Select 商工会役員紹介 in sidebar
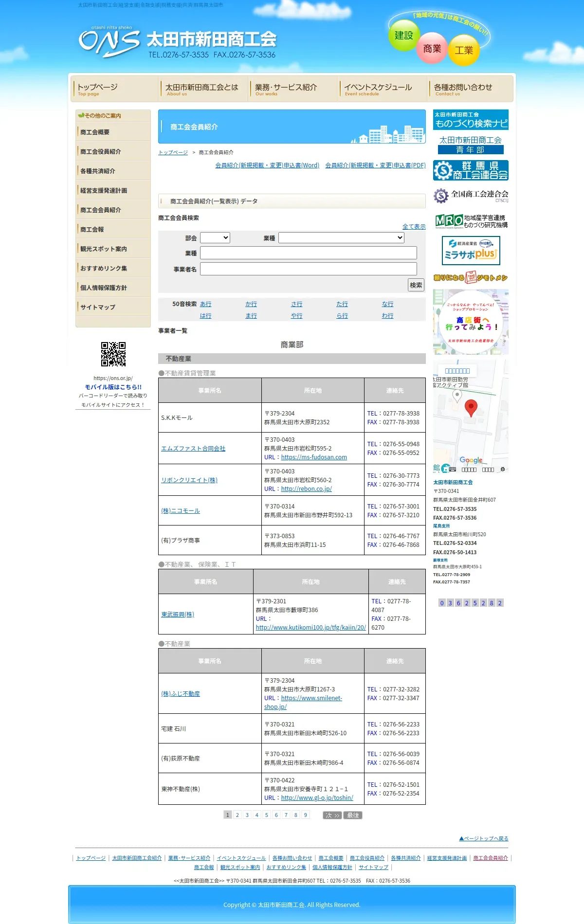 (x=113, y=151)
